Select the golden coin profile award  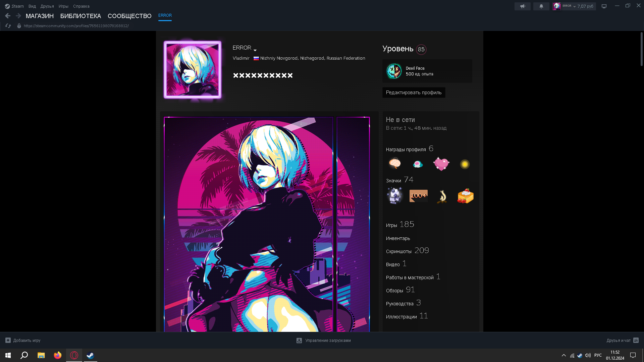(465, 164)
